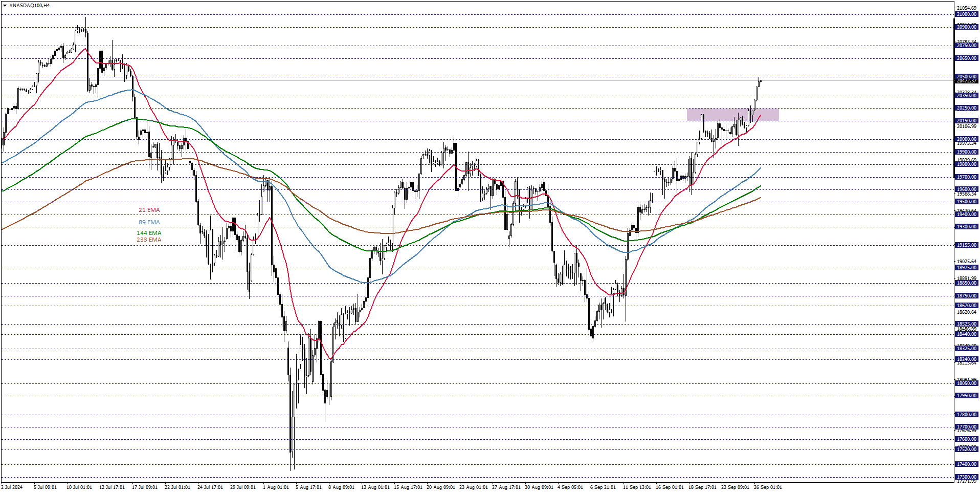Click the 2 Jul 2024 date label
The width and height of the screenshot is (980, 493).
coord(12,487)
